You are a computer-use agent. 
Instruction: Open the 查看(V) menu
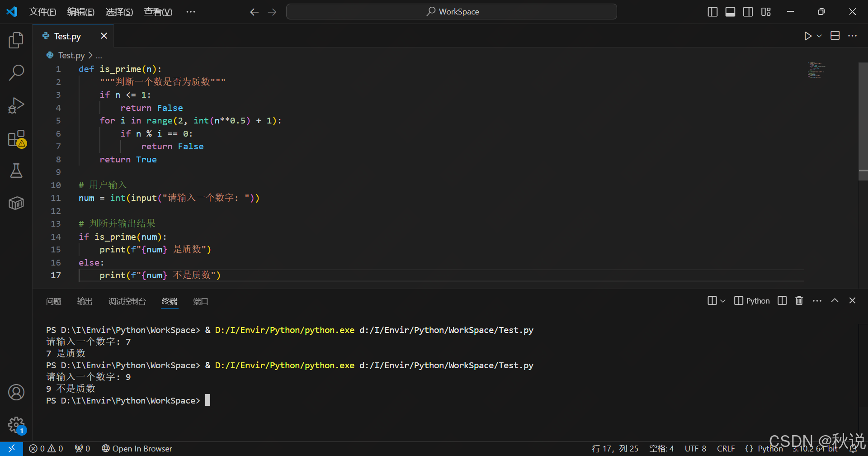(x=158, y=12)
